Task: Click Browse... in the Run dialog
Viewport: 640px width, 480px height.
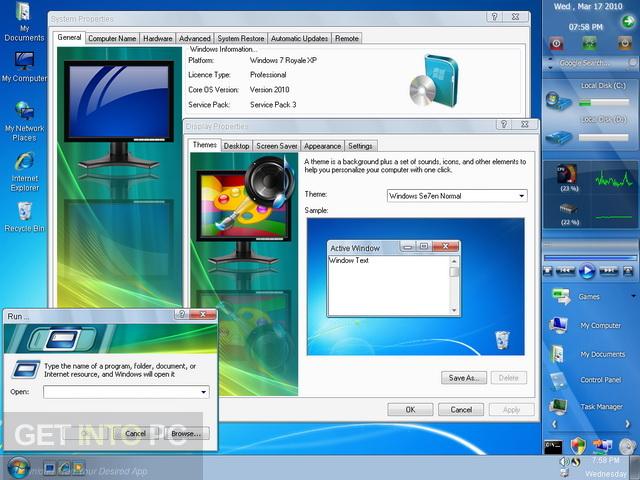Action: (x=185, y=433)
